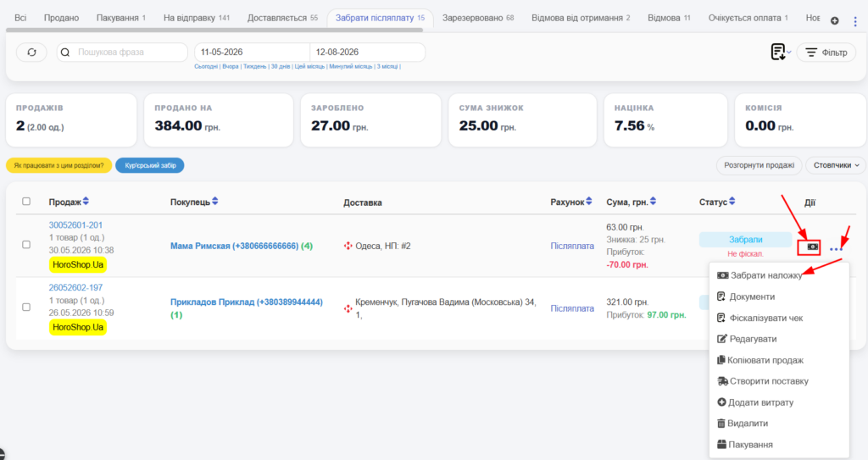Click the Кур'єрський забір button
868x460 pixels.
pyautogui.click(x=150, y=165)
